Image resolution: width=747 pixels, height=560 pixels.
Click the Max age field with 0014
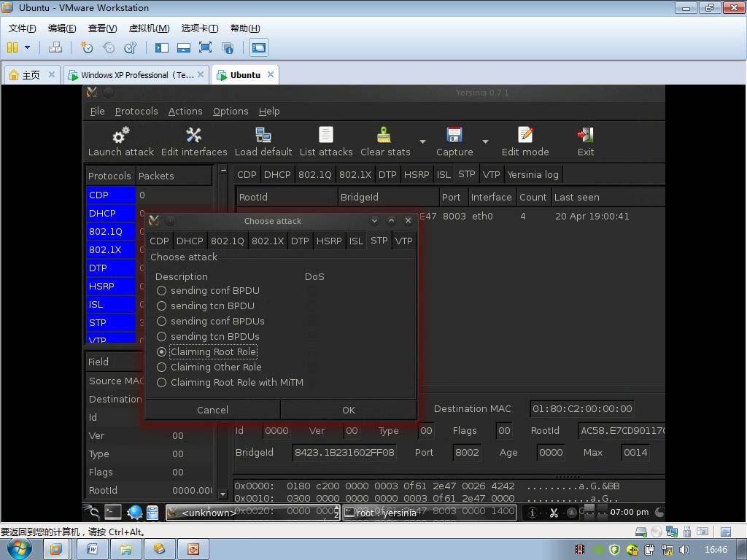pos(635,452)
